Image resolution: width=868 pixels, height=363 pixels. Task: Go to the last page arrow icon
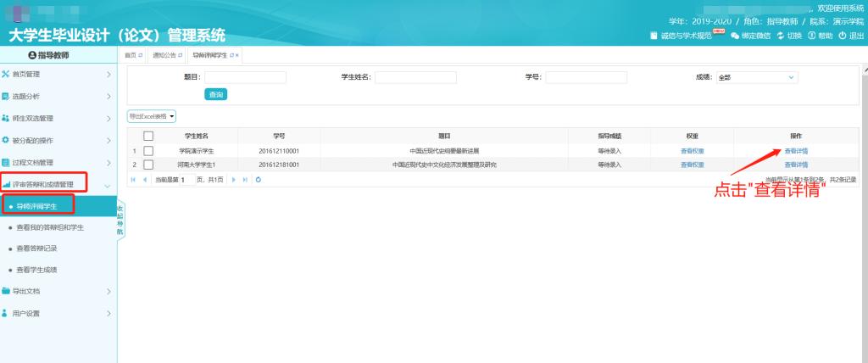click(246, 180)
